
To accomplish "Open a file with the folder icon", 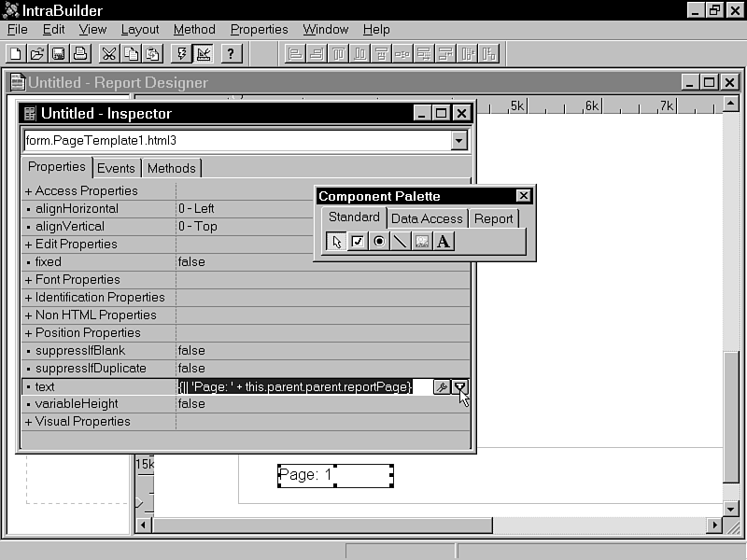I will tap(36, 53).
